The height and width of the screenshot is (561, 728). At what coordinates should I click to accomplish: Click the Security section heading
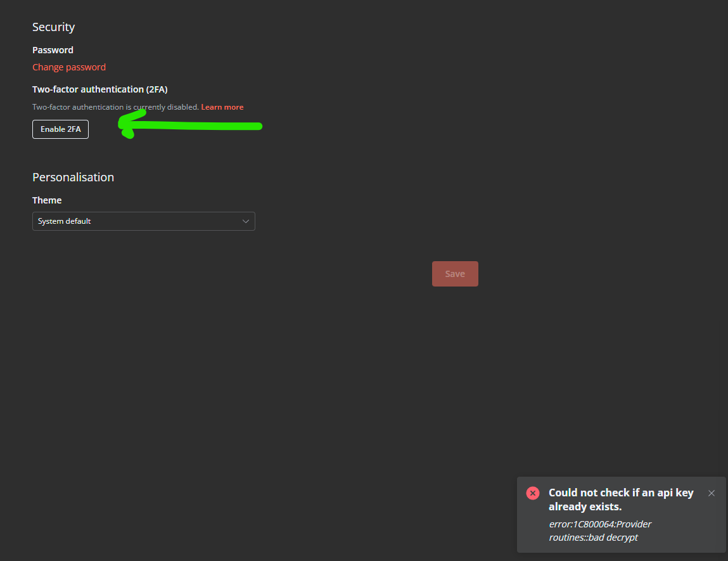tap(53, 27)
